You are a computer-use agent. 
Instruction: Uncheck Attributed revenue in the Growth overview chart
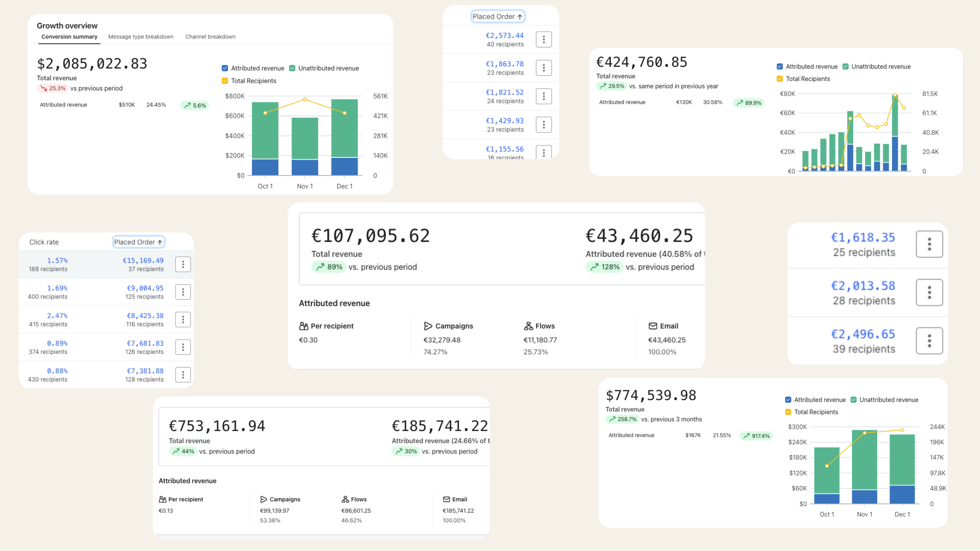point(225,68)
